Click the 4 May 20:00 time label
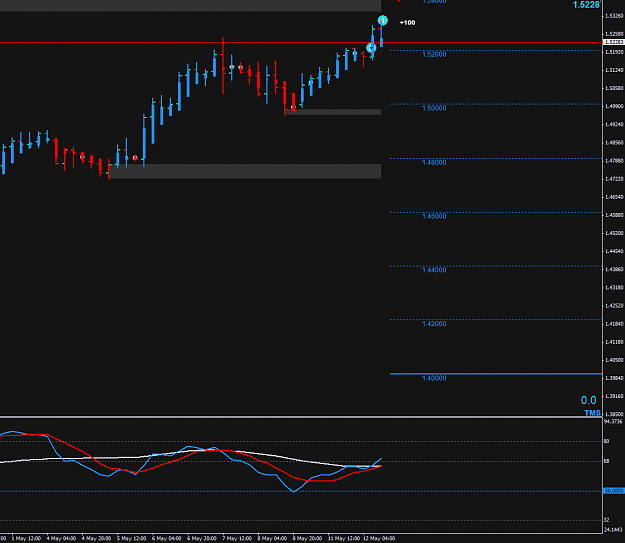 (96, 539)
